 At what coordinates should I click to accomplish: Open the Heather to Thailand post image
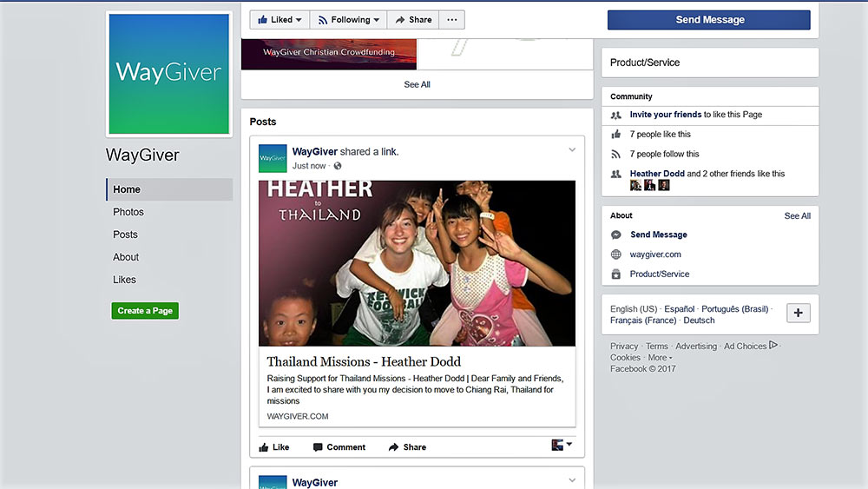pos(417,263)
